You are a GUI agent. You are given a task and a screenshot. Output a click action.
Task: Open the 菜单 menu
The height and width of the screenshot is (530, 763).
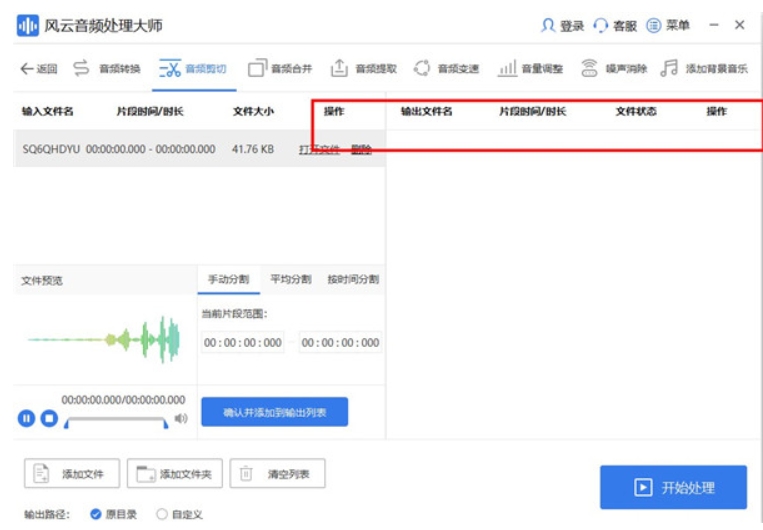tap(668, 25)
